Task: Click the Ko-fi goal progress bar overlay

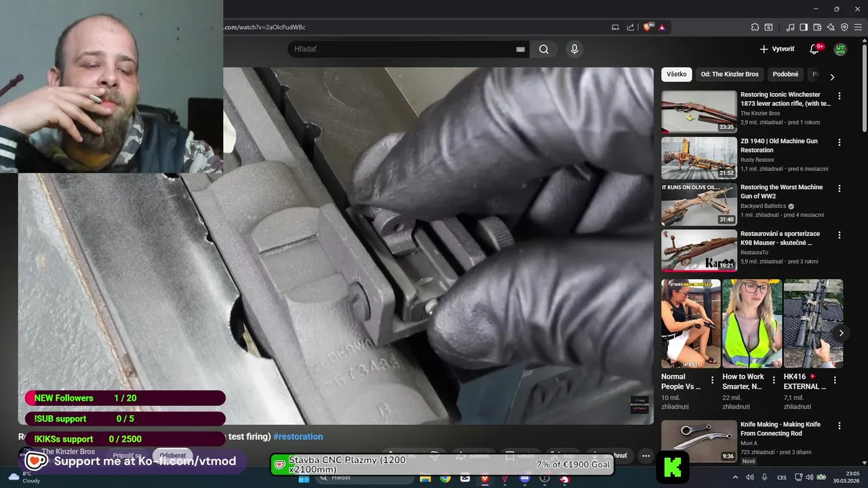Action: point(443,464)
